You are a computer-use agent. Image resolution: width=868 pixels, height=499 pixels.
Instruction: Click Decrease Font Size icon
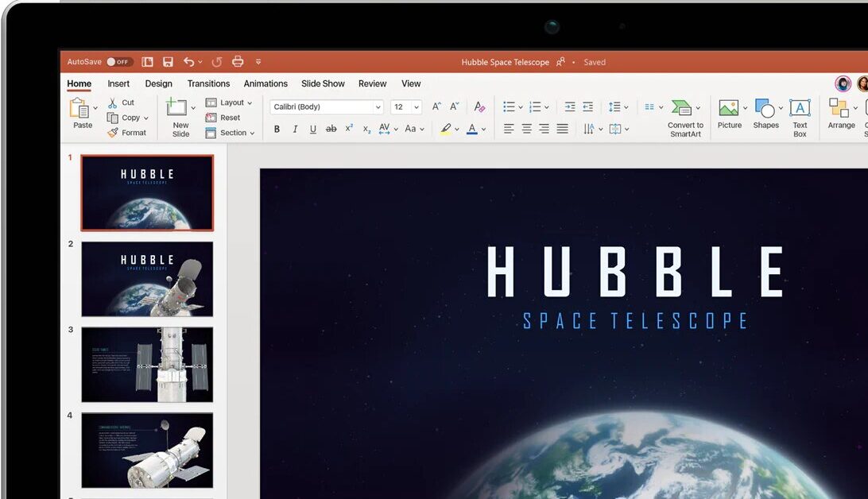pos(455,106)
